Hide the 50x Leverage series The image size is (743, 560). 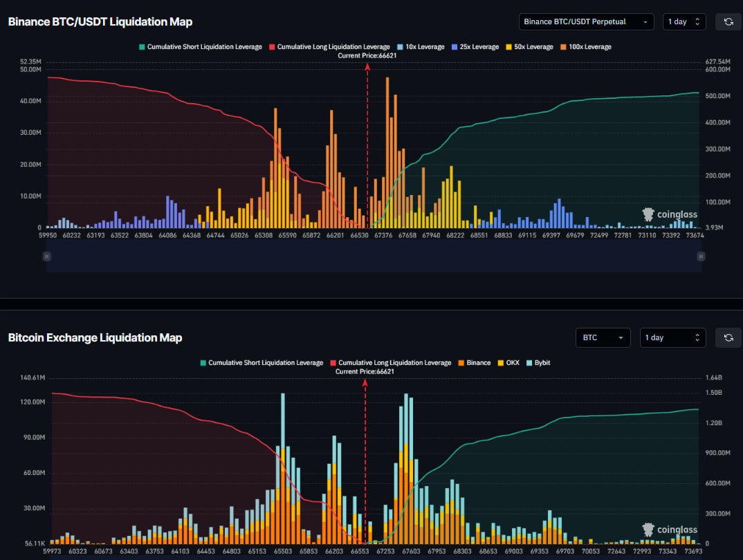pos(529,47)
